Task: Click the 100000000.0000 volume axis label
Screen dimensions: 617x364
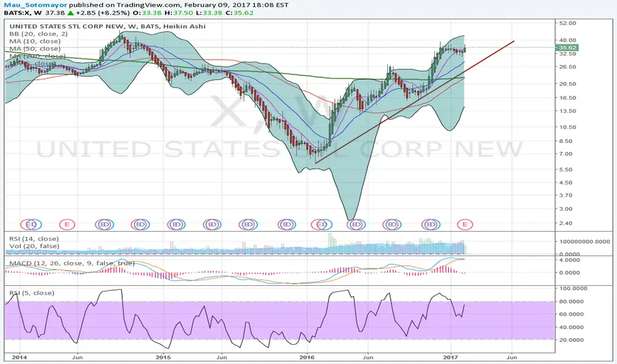Action: [585, 242]
